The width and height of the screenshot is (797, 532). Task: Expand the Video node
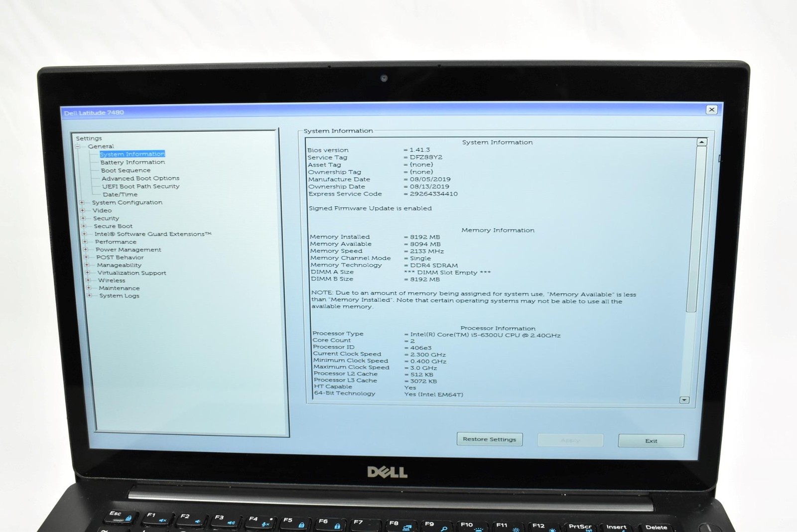(83, 210)
